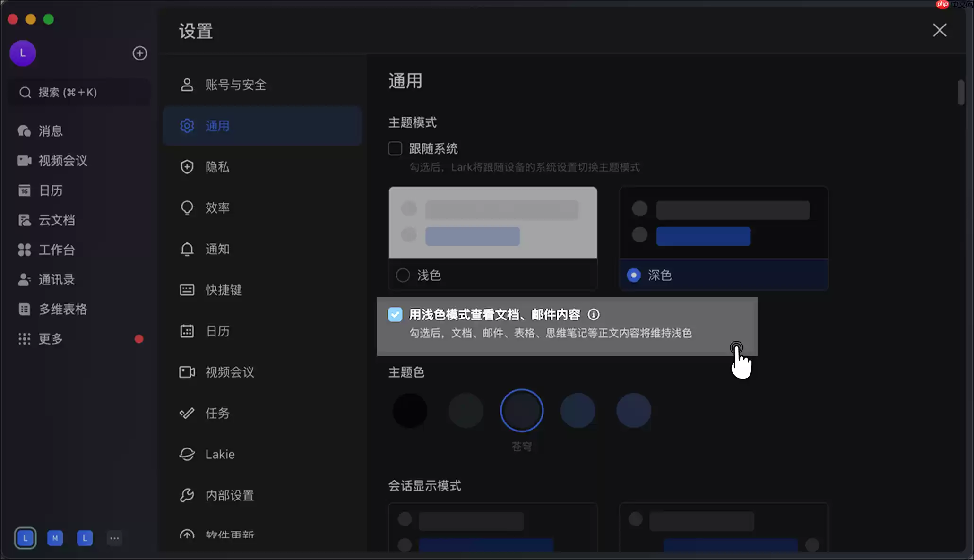Uncheck 用浅色模式查看文档、邮件内容
This screenshot has width=974, height=560.
(395, 314)
